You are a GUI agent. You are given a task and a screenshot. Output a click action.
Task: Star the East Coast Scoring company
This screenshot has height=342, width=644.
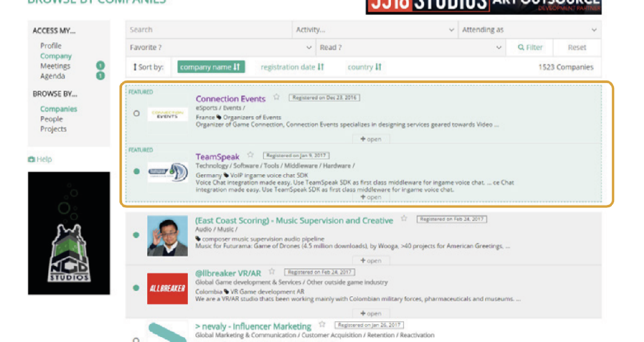point(404,218)
